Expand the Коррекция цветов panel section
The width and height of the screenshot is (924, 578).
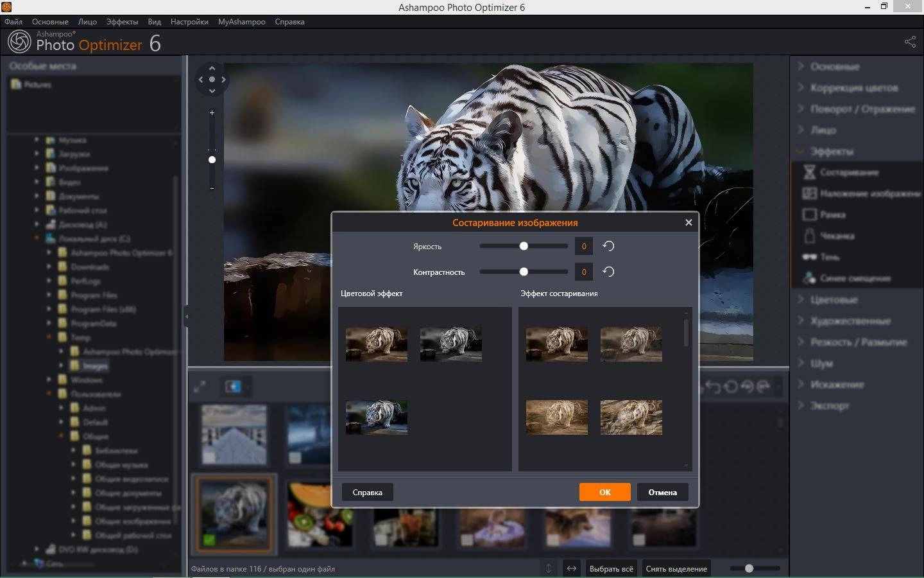853,87
